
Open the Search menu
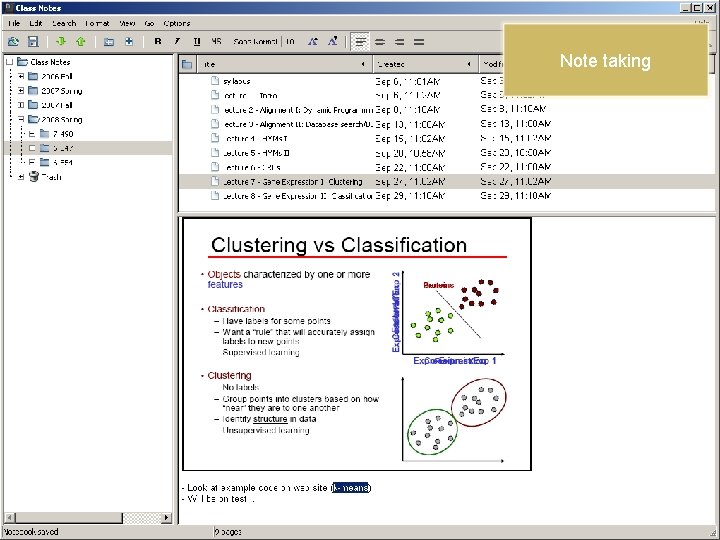tap(64, 23)
